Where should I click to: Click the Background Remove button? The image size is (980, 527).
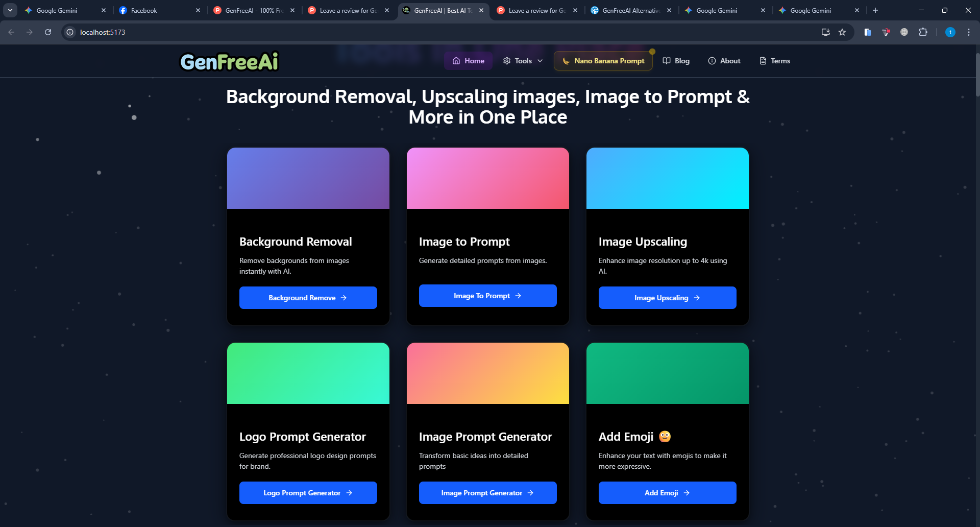(x=308, y=297)
